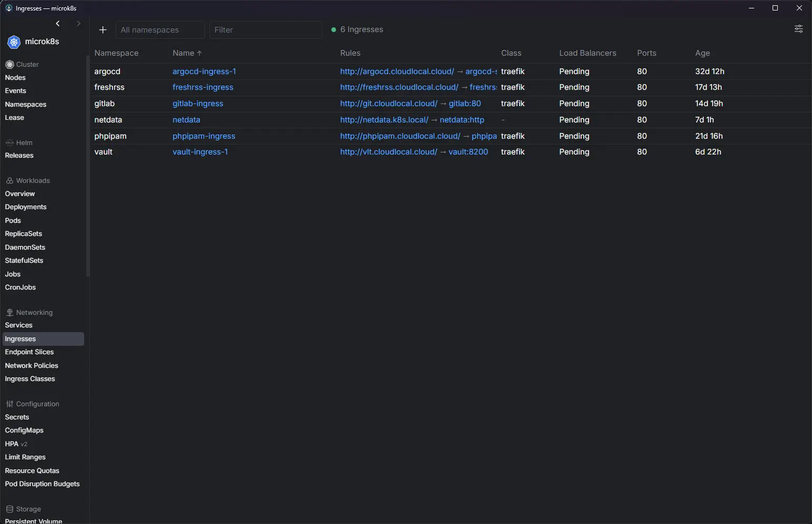The image size is (812, 524).
Task: Open the argocd-ingress-1 ingress link
Action: pyautogui.click(x=204, y=71)
